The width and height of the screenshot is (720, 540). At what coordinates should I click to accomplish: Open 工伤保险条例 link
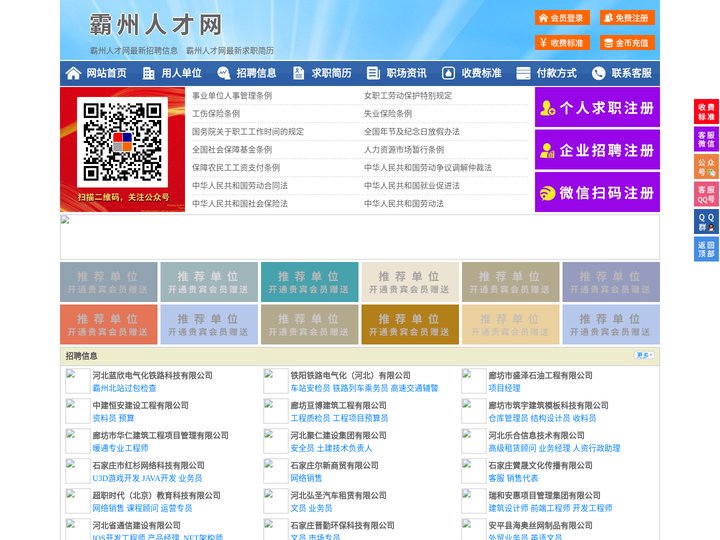point(216,113)
